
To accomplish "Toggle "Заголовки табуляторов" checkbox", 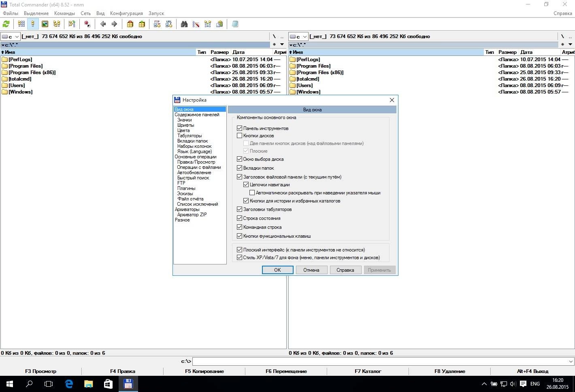I will 239,209.
